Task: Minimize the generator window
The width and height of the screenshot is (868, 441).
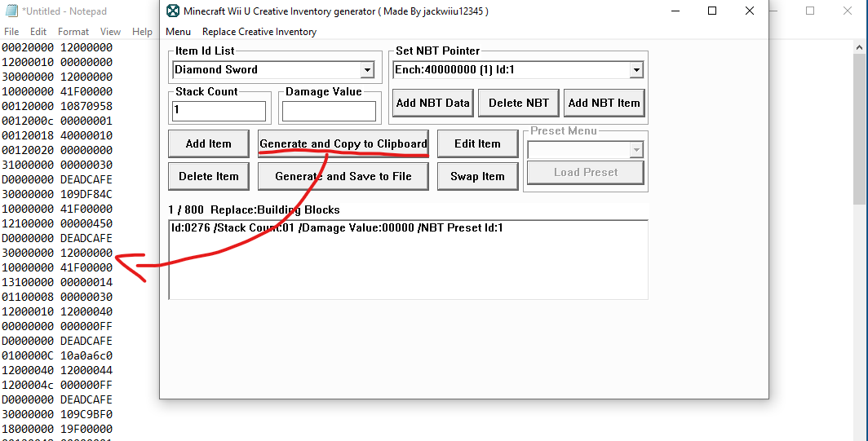Action: [x=675, y=11]
